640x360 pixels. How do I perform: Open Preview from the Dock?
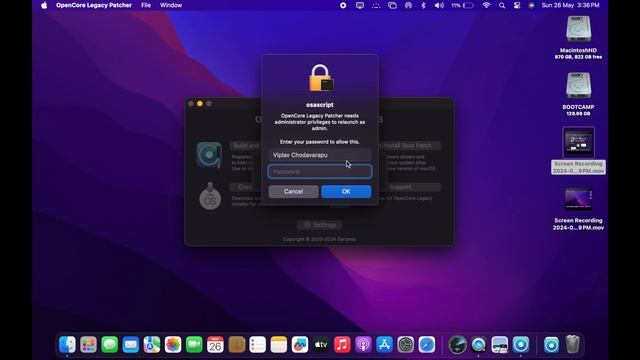click(x=500, y=344)
